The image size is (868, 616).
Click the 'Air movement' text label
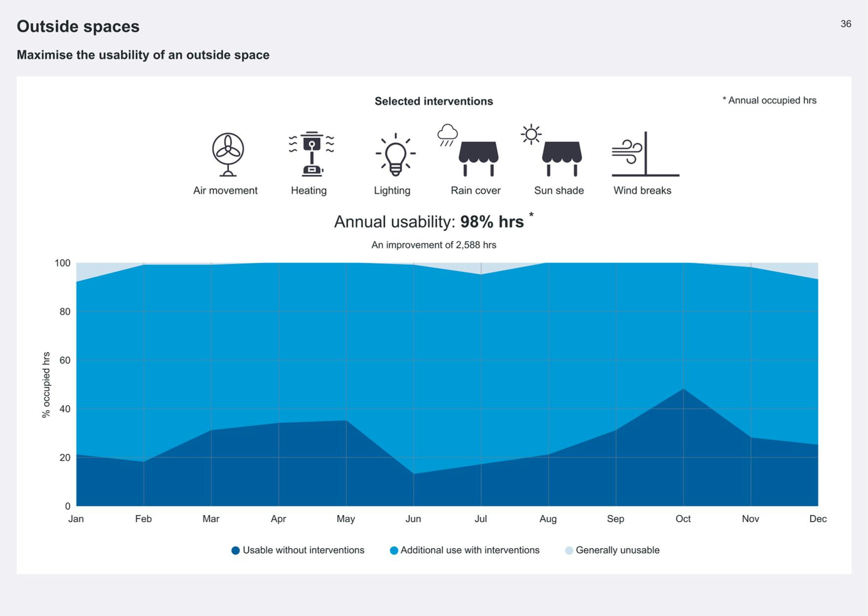(x=225, y=190)
